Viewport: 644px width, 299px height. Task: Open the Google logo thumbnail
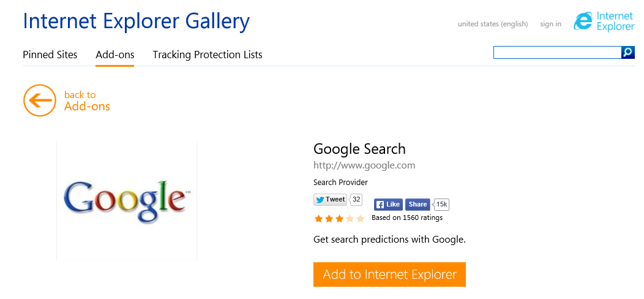coord(127,201)
